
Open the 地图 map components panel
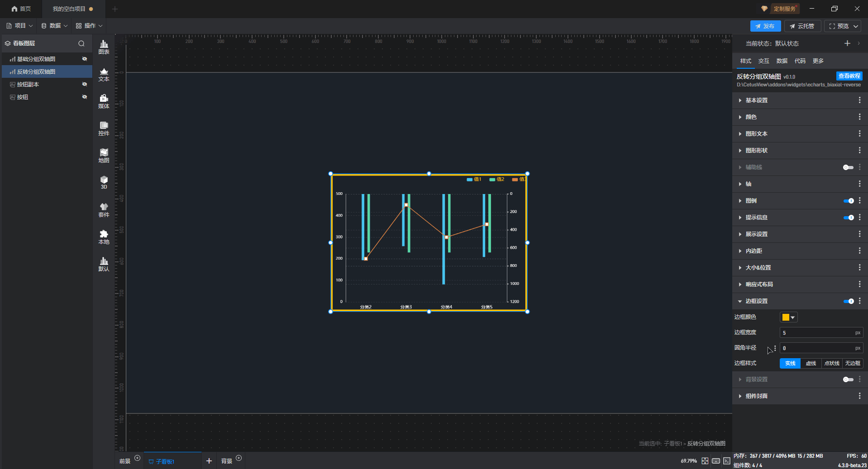(104, 156)
